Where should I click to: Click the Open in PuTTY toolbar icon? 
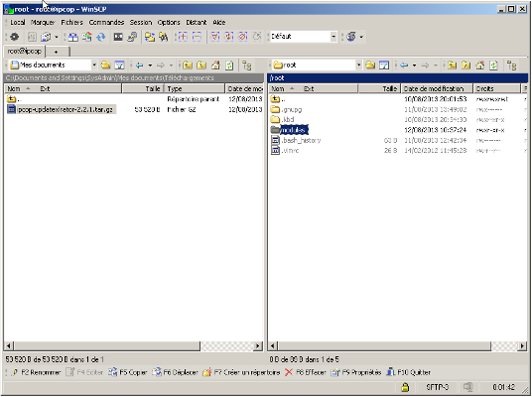(132, 37)
